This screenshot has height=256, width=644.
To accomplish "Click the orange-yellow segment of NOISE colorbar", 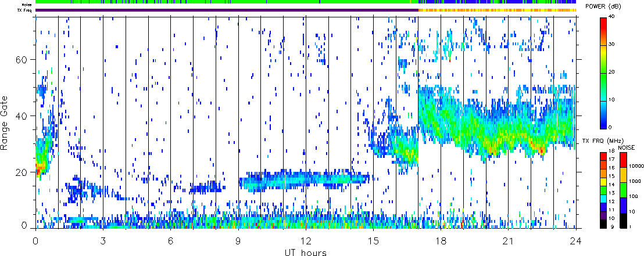I will pyautogui.click(x=624, y=174).
